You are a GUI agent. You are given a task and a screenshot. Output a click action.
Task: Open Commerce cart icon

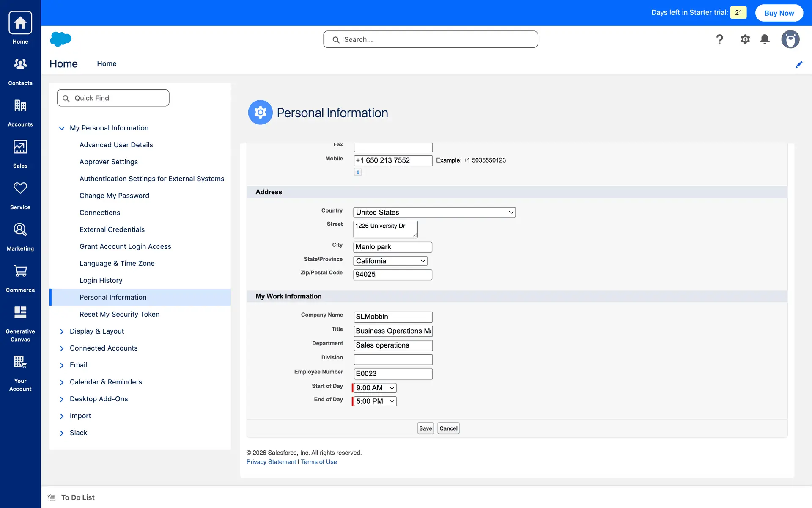coord(20,271)
